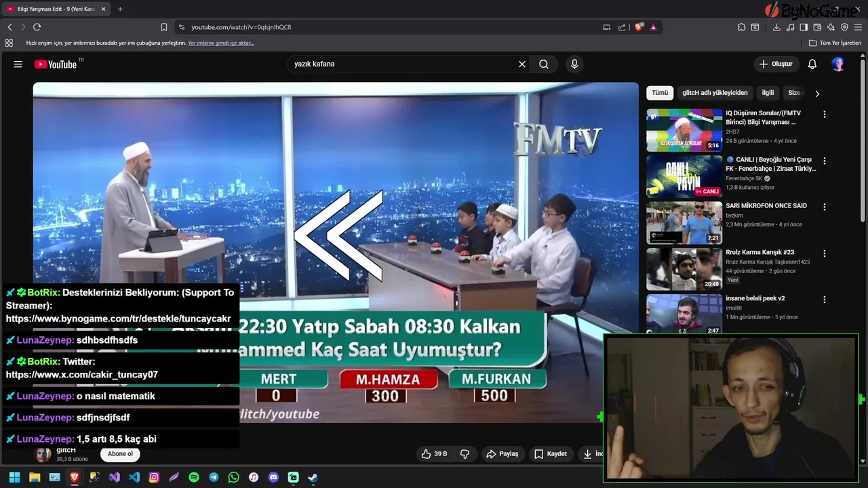The height and width of the screenshot is (488, 868).
Task: Click the Oluştur create button
Action: click(x=776, y=64)
